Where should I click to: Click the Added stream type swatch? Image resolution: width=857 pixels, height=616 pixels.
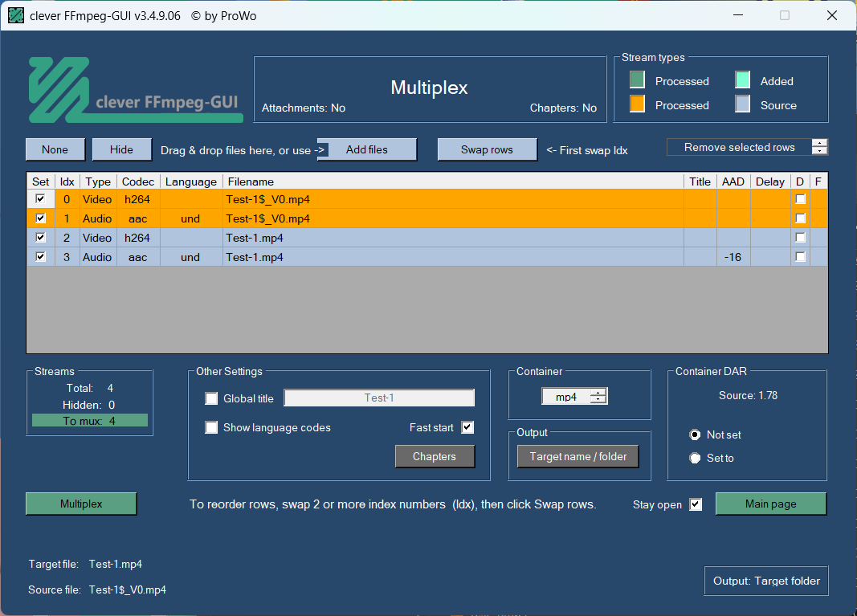[743, 80]
